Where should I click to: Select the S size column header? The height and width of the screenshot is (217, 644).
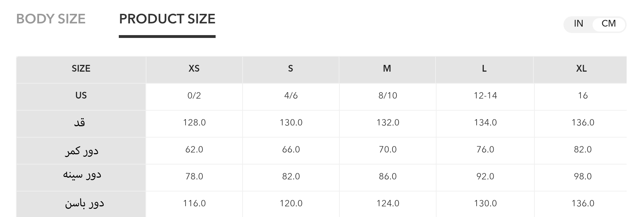290,68
